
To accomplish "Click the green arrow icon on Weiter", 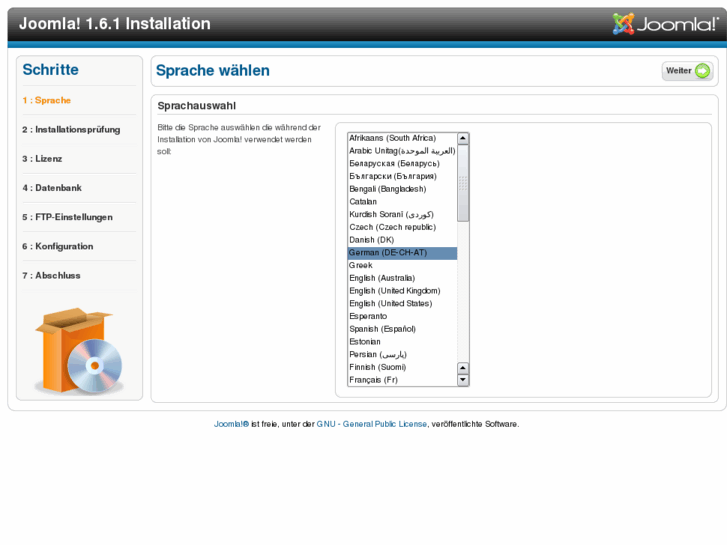I will (x=703, y=71).
